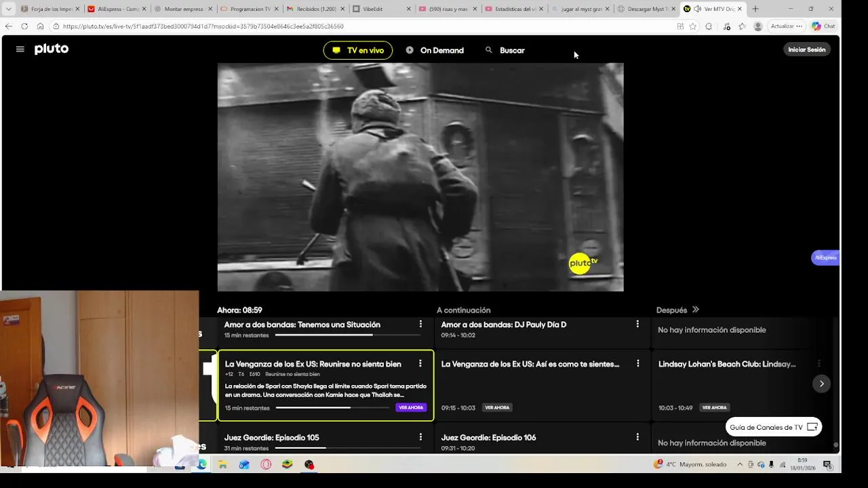Select Juez Geordie: Episodio 106

pyautogui.click(x=488, y=438)
